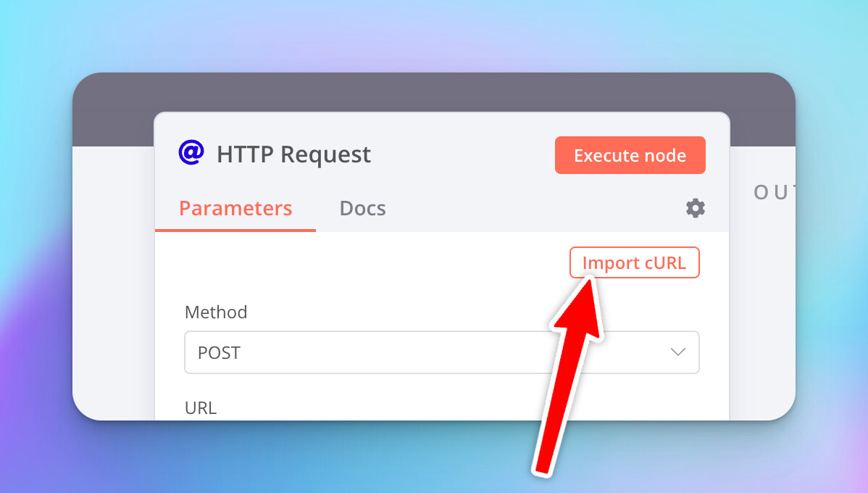Open the Docs tab
Screen dimensions: 868x493
click(362, 209)
